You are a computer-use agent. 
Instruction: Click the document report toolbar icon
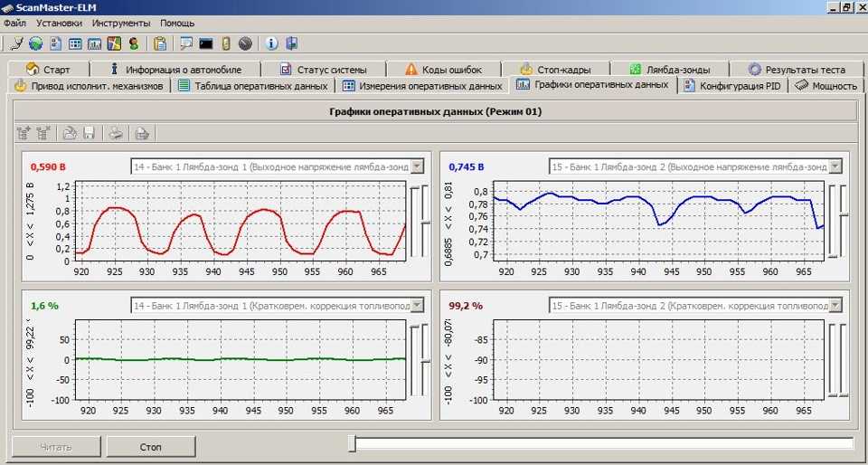55,43
